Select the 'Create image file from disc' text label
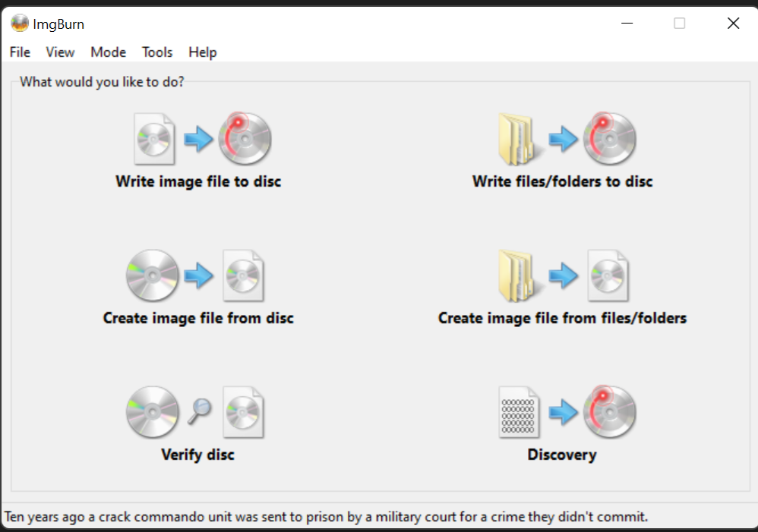The height and width of the screenshot is (532, 758). tap(198, 319)
